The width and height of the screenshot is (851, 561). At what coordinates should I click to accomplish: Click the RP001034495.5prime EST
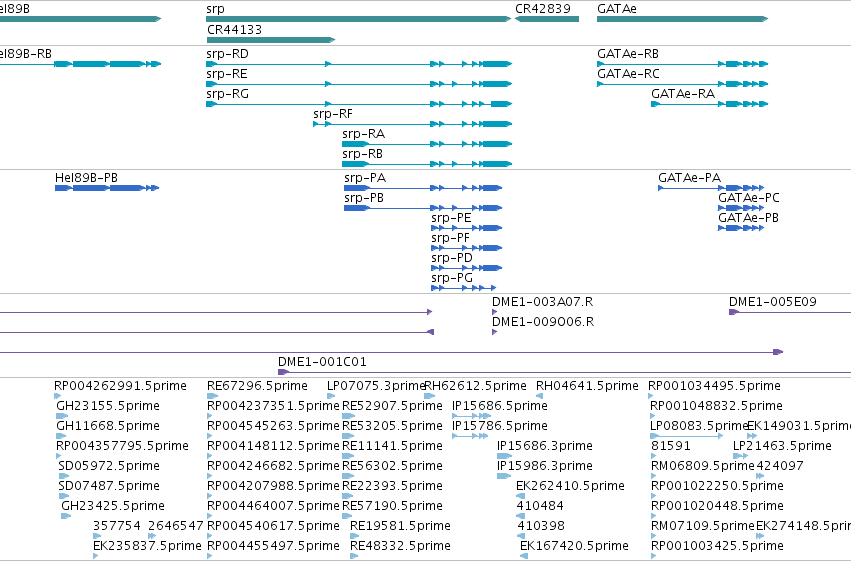tap(651, 396)
